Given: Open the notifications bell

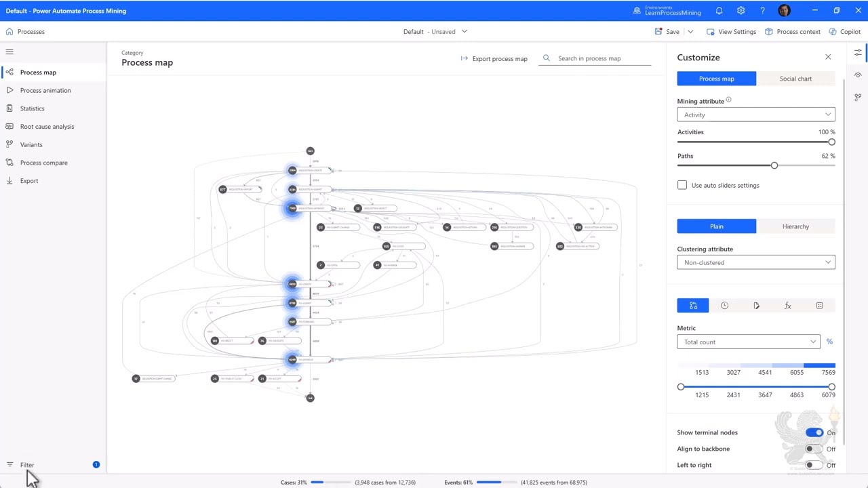Looking at the screenshot, I should pos(719,11).
